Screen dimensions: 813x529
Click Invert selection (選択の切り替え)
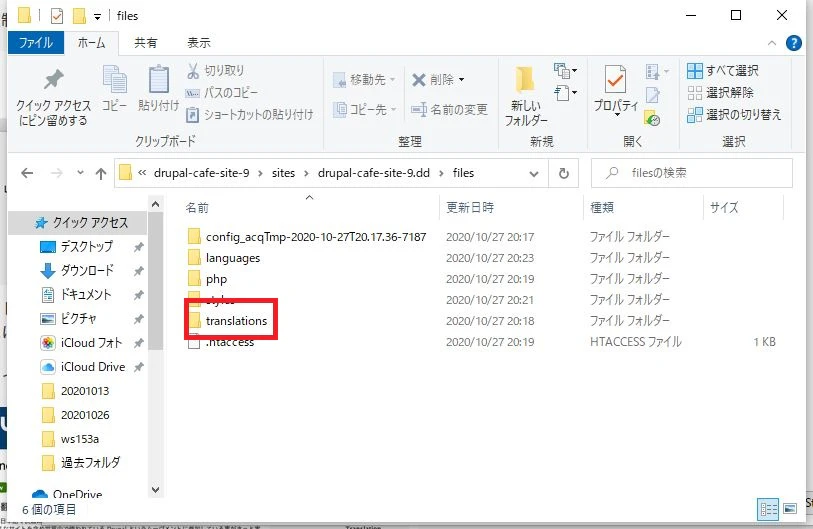tap(734, 115)
